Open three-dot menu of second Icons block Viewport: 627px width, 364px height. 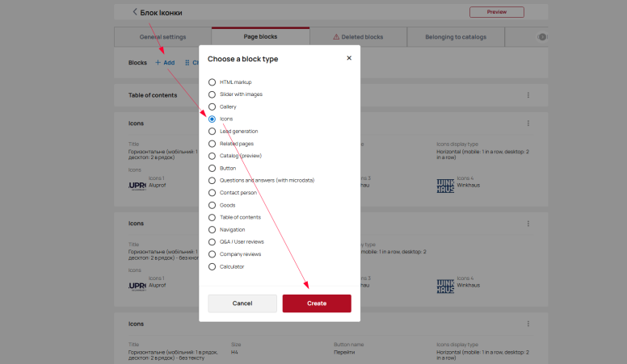528,224
